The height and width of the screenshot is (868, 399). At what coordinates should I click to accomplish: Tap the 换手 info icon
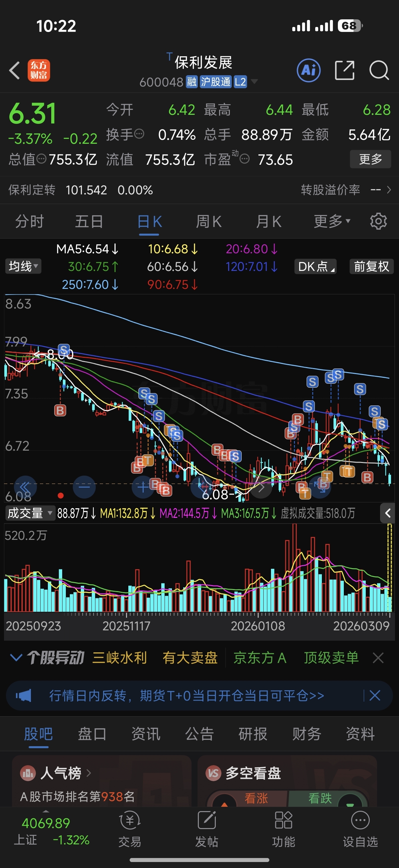tap(139, 134)
